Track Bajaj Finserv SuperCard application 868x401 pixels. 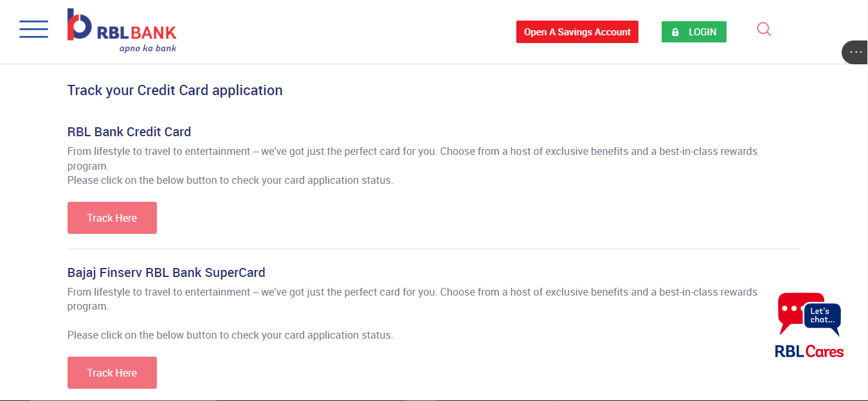tap(112, 373)
